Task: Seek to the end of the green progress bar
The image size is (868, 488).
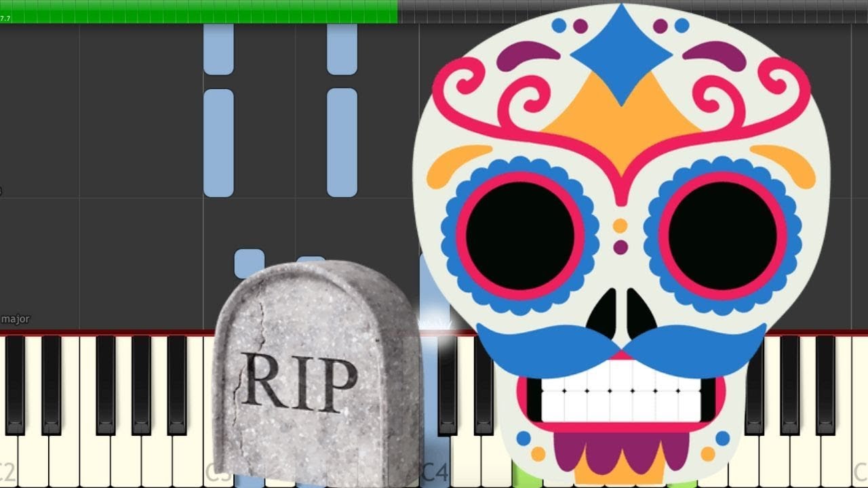Action: tap(396, 12)
